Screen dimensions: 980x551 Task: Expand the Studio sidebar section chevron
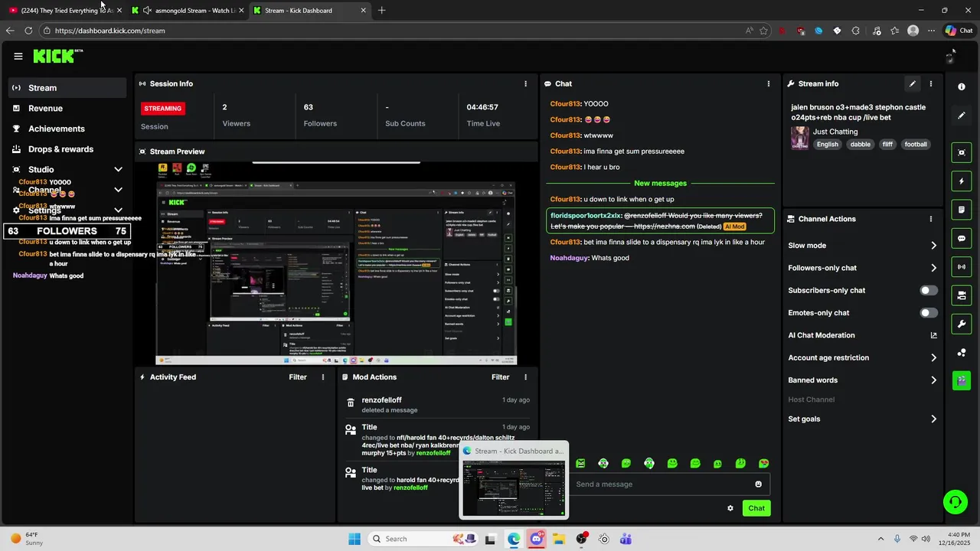point(118,170)
